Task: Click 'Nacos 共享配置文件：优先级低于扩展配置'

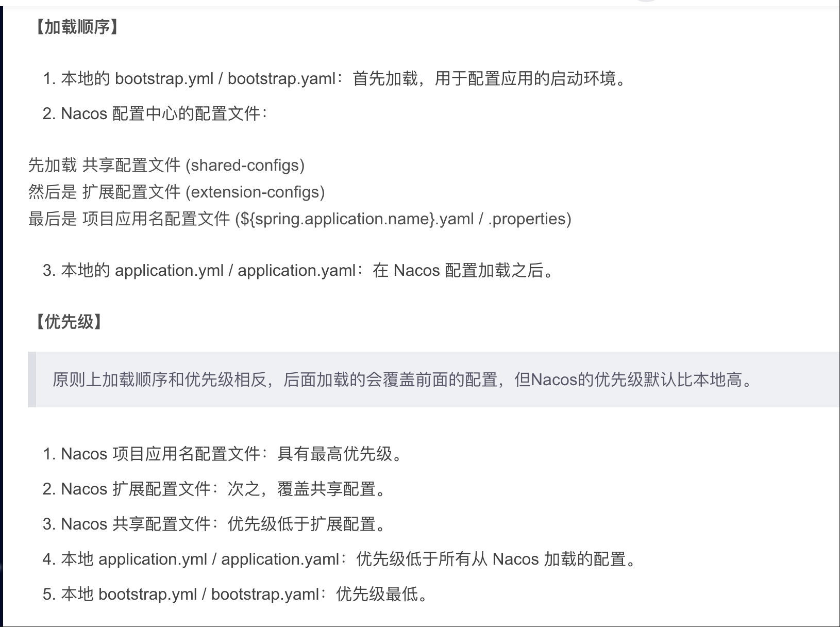Action: tap(214, 524)
